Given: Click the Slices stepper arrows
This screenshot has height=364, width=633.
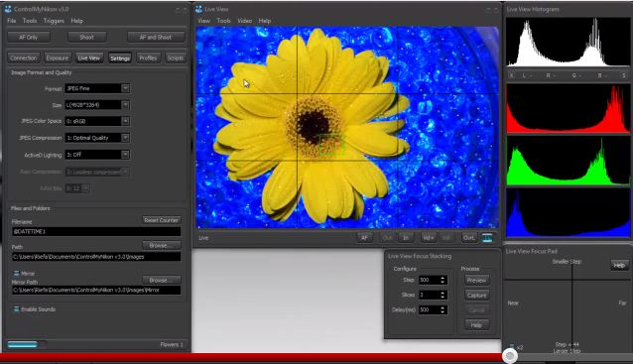Looking at the screenshot, I should pyautogui.click(x=443, y=295).
